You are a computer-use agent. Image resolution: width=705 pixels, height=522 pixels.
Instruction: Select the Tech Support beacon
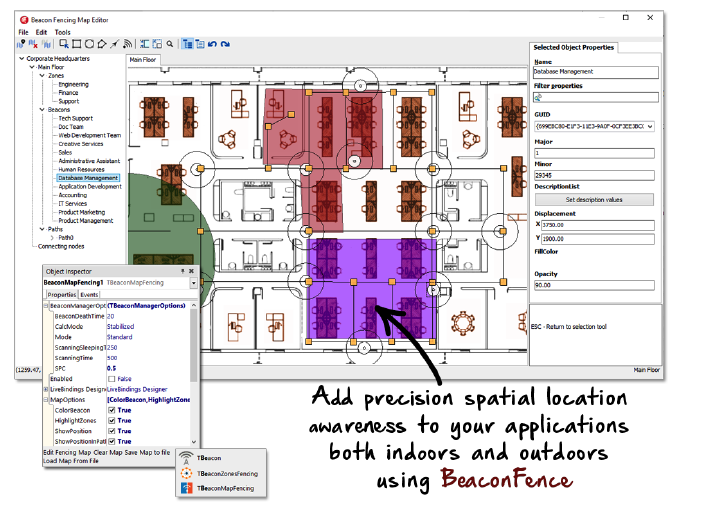point(76,118)
